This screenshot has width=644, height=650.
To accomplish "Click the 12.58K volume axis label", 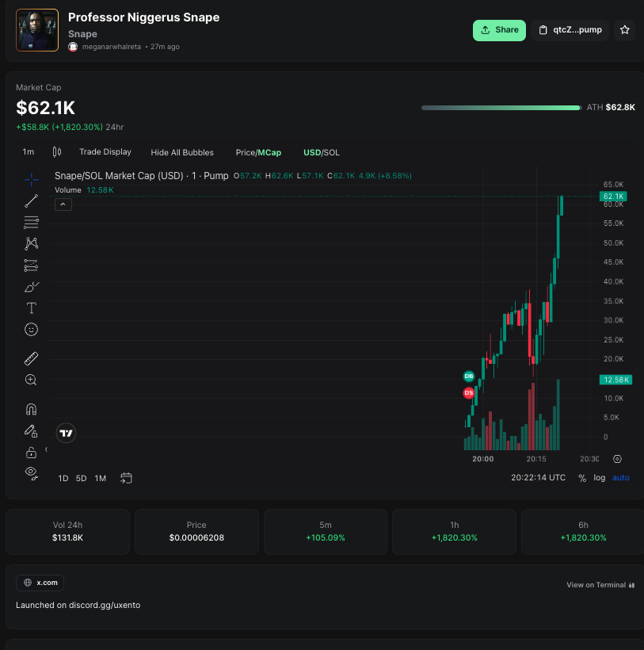I will 615,380.
